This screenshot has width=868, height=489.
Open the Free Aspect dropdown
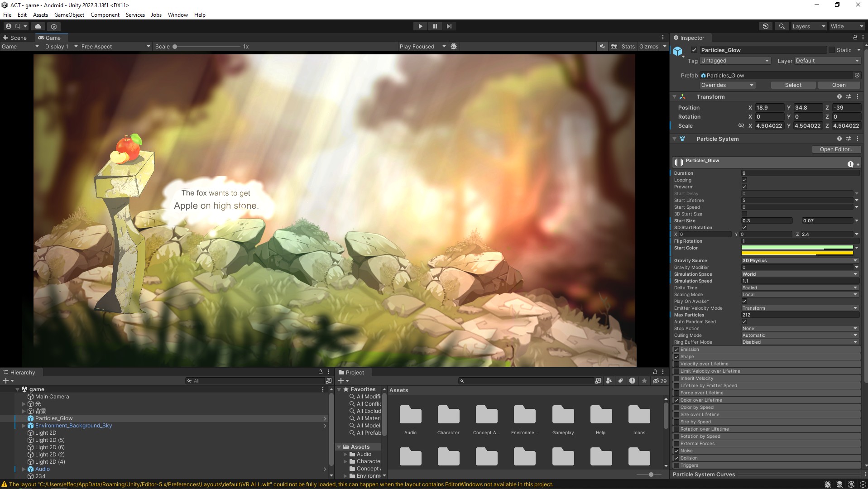pyautogui.click(x=115, y=46)
